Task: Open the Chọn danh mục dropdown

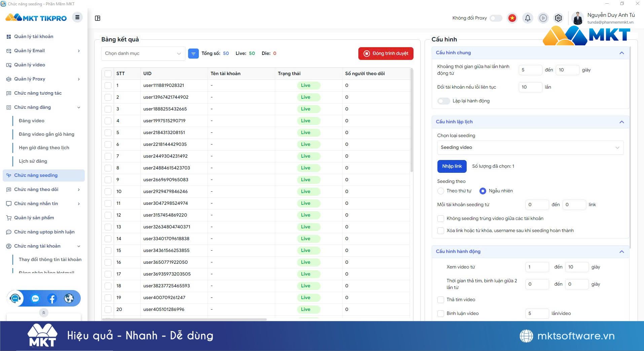Action: click(x=143, y=54)
